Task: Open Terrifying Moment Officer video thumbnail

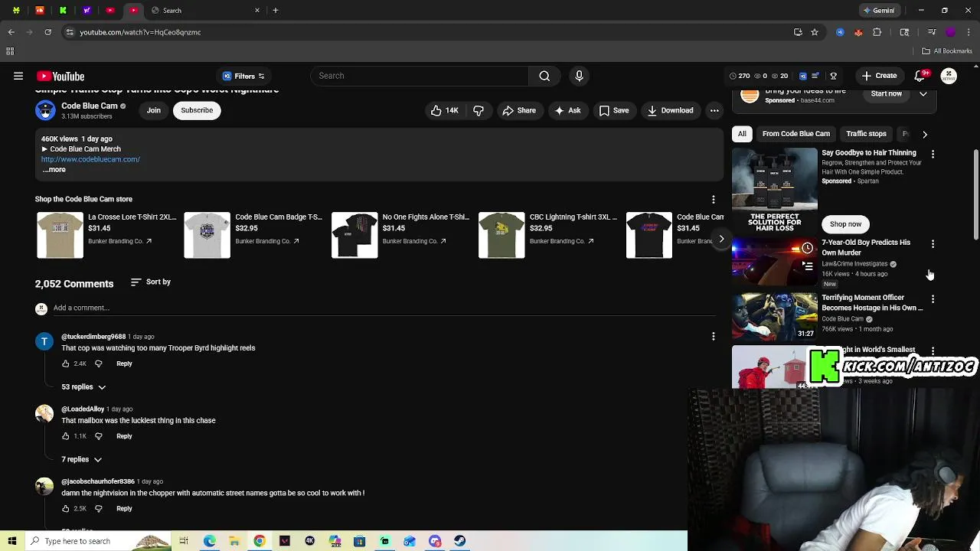Action: [x=774, y=315]
